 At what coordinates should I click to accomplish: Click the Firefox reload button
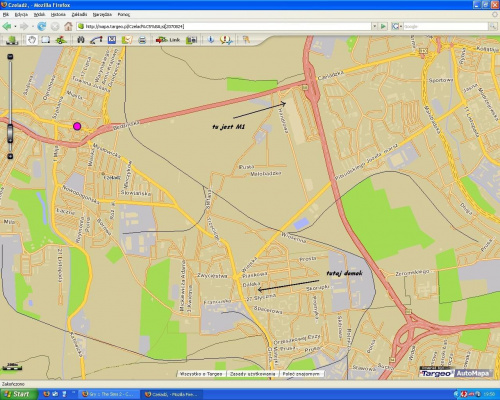tap(42, 26)
